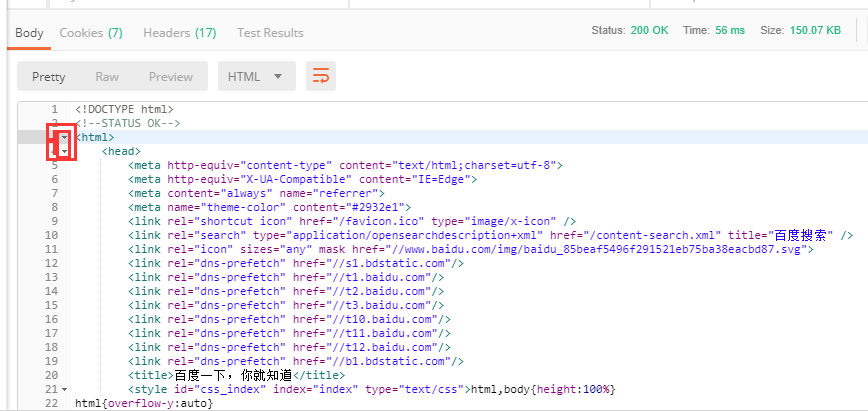Click the html{overflow-y:auto} line
Screen dimensions: 868x411
point(144,403)
